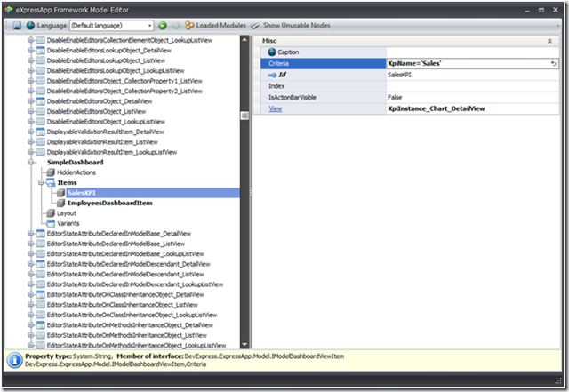Select the Criteria property label
Viewport: 569px width, 392px height.
[x=278, y=63]
